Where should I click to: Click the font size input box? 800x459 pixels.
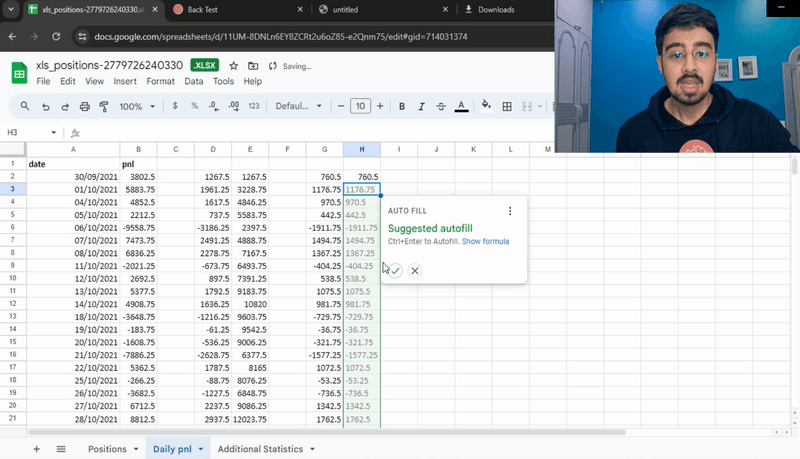[x=360, y=106]
